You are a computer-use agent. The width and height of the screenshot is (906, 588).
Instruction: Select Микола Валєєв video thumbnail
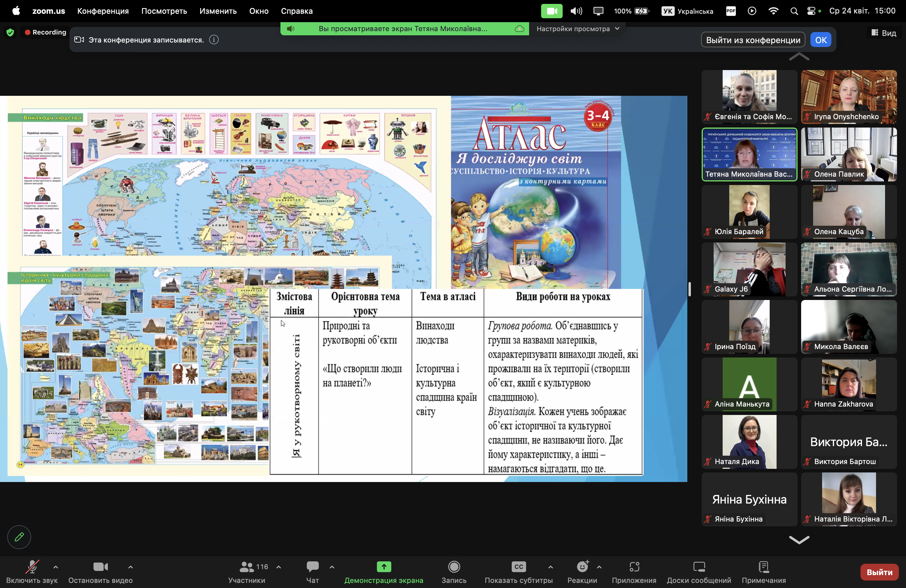(849, 327)
